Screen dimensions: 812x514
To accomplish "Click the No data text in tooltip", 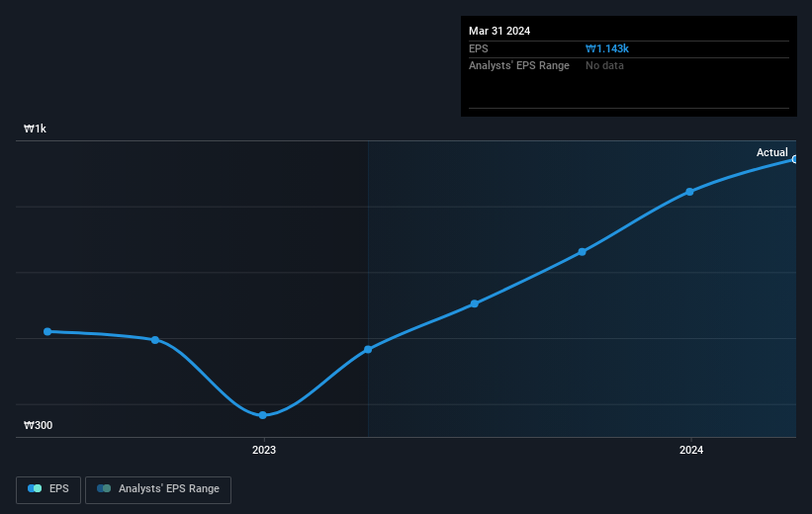I will (604, 66).
